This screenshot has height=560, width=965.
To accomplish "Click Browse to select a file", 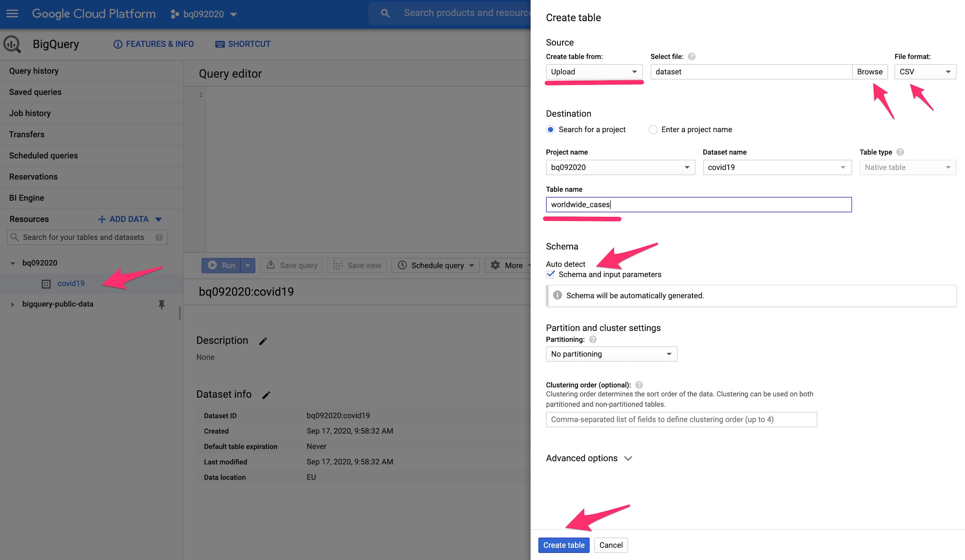I will tap(869, 72).
